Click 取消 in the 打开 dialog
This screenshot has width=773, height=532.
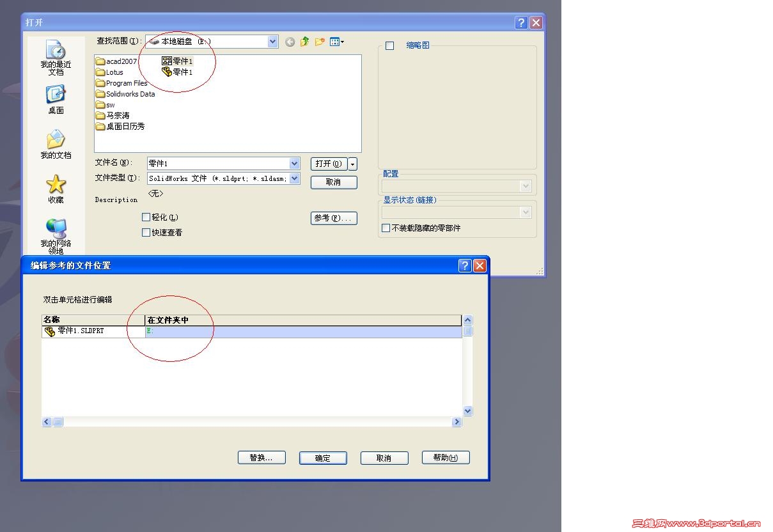[x=334, y=183]
